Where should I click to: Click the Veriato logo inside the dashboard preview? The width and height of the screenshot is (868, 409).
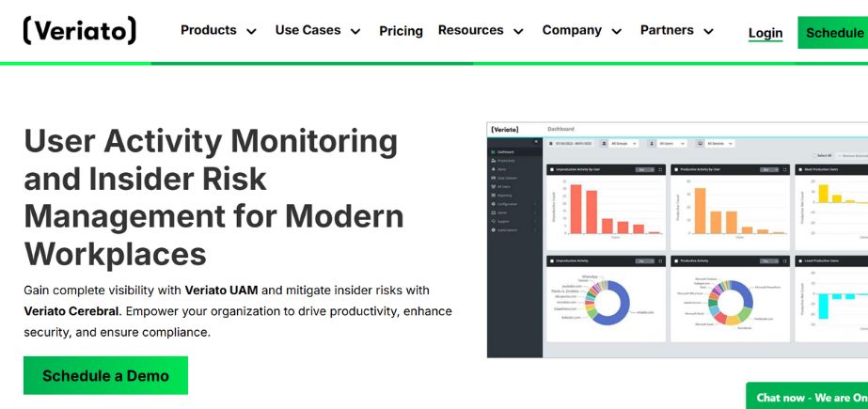point(505,130)
